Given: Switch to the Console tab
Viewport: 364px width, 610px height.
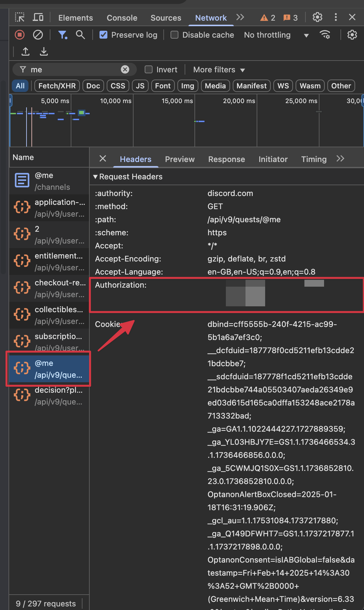Looking at the screenshot, I should tap(122, 18).
